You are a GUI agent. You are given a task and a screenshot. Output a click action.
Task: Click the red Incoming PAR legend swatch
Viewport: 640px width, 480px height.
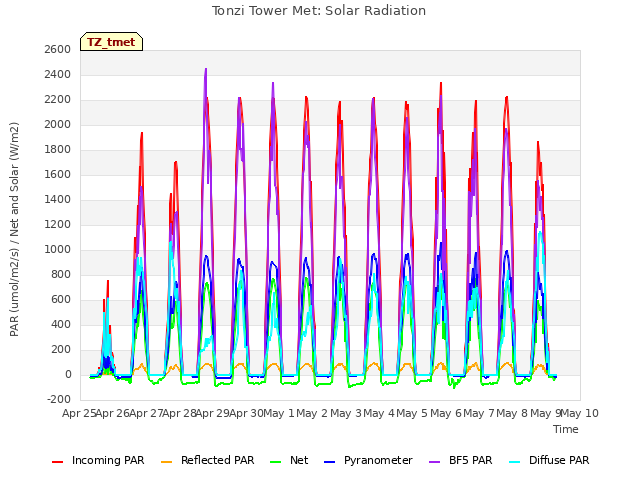(x=58, y=461)
